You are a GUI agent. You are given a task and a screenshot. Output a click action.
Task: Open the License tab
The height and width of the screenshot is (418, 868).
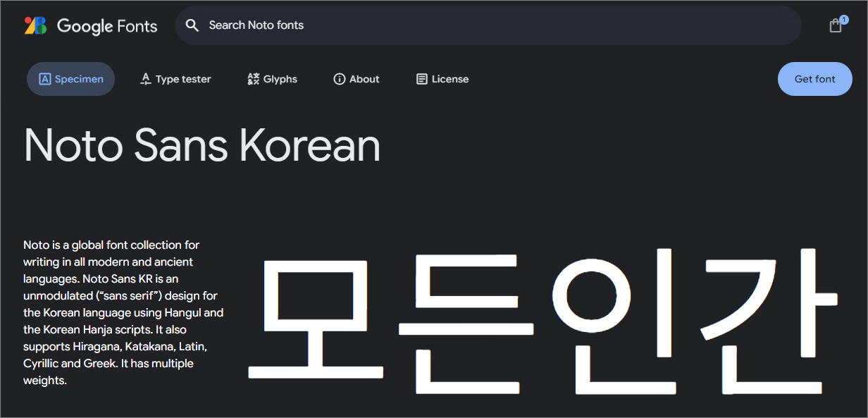(442, 79)
